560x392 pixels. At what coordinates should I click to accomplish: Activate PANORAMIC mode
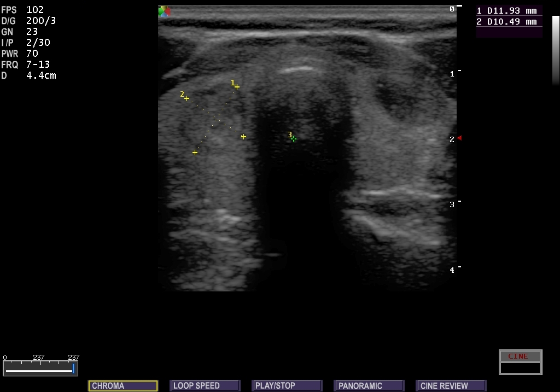tap(369, 385)
